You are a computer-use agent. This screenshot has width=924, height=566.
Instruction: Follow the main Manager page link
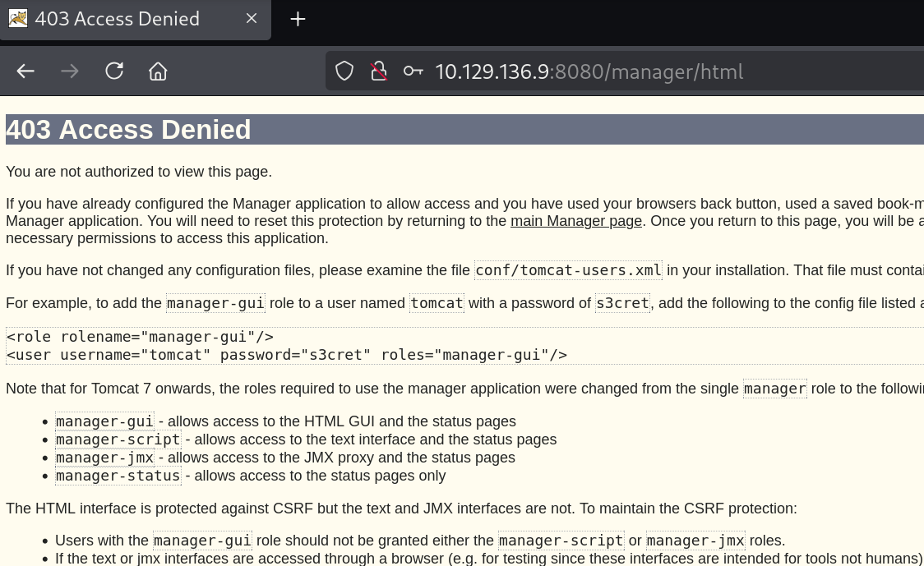click(575, 221)
